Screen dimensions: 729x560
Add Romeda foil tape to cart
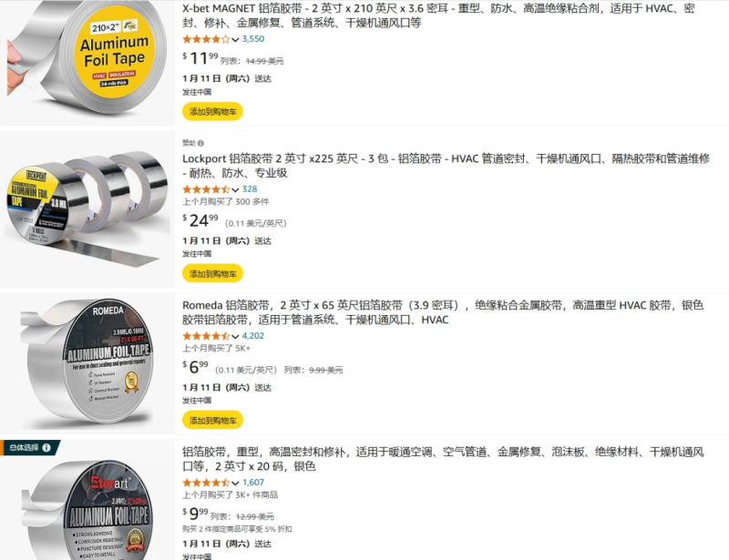[x=212, y=420]
